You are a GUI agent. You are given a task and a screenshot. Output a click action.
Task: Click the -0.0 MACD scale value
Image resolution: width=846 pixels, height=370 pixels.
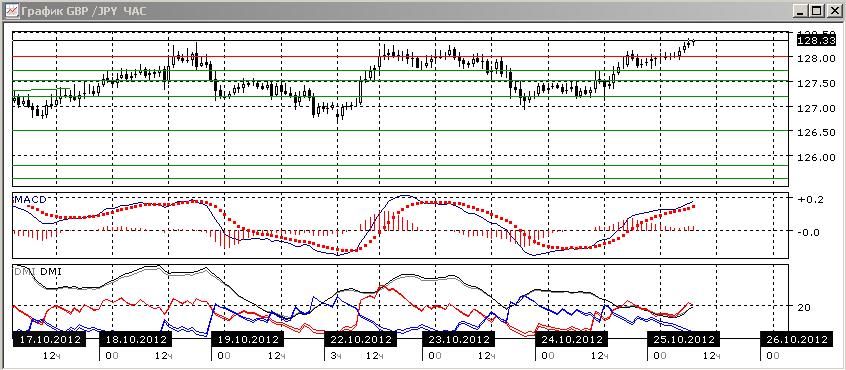pyautogui.click(x=809, y=232)
